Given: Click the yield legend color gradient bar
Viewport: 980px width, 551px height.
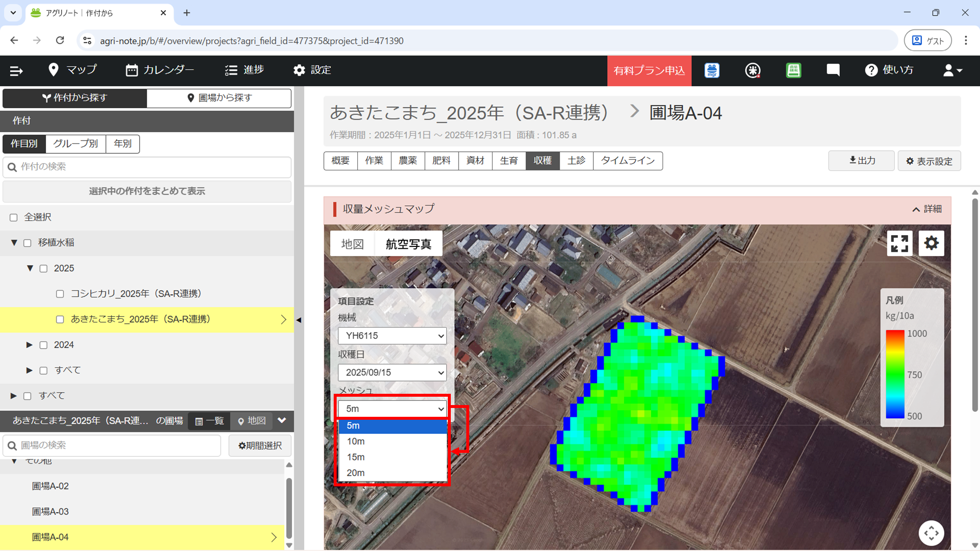Looking at the screenshot, I should (895, 374).
